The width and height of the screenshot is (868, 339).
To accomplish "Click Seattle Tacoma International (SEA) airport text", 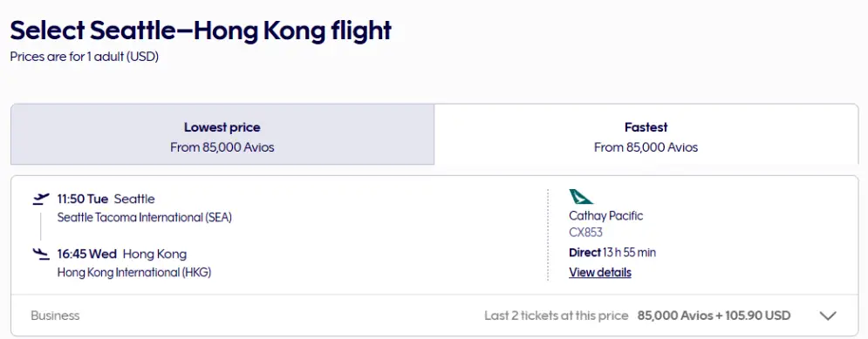I will click(145, 218).
